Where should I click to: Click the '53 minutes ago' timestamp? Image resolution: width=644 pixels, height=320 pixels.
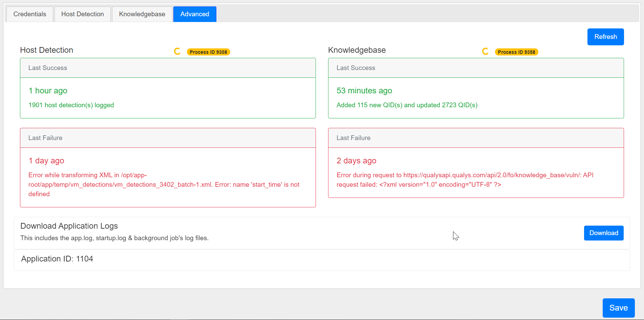pos(364,91)
